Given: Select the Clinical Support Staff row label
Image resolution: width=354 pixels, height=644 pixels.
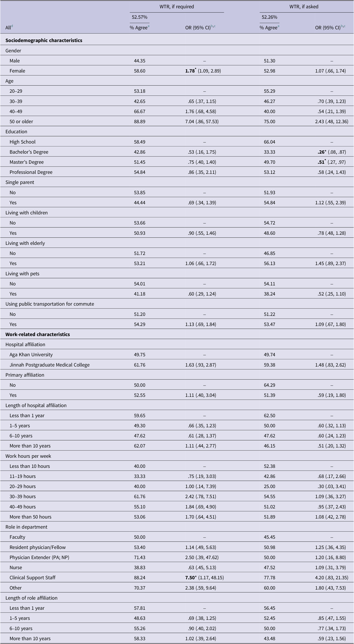Looking at the screenshot, I should (x=32, y=577).
